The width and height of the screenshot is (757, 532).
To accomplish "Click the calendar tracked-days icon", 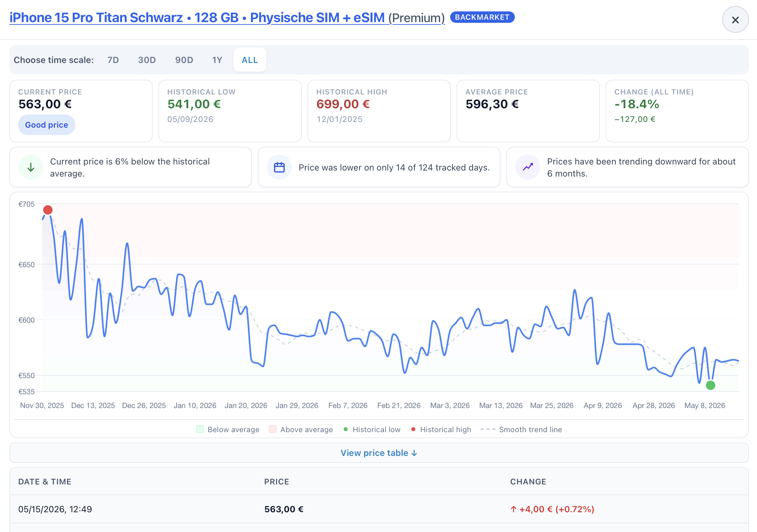I will [279, 167].
